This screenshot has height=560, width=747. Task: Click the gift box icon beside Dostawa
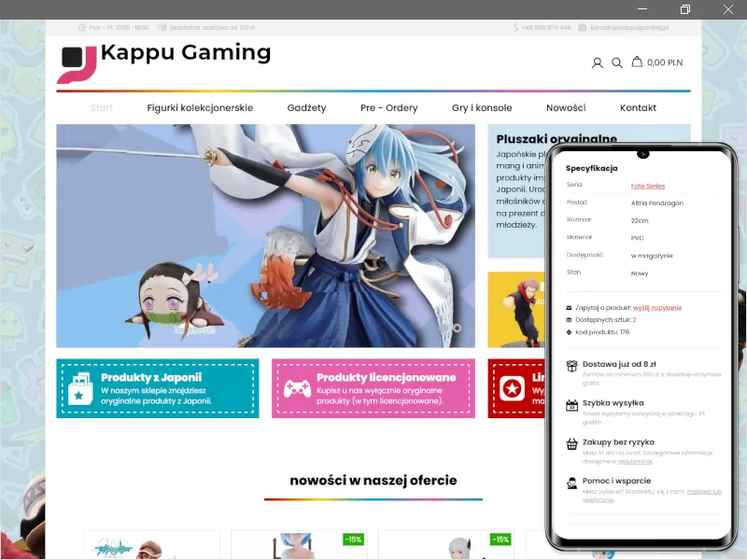coord(571,366)
